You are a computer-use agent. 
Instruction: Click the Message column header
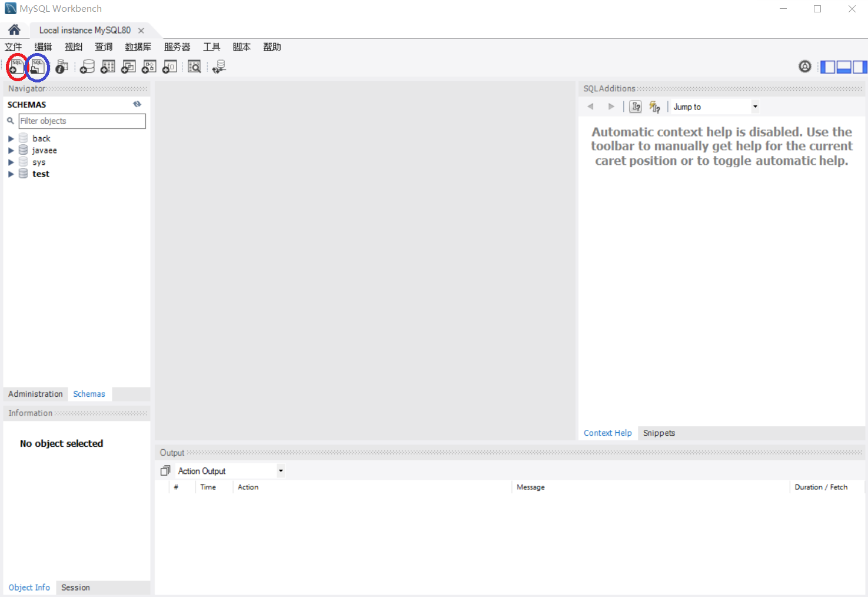coord(531,487)
